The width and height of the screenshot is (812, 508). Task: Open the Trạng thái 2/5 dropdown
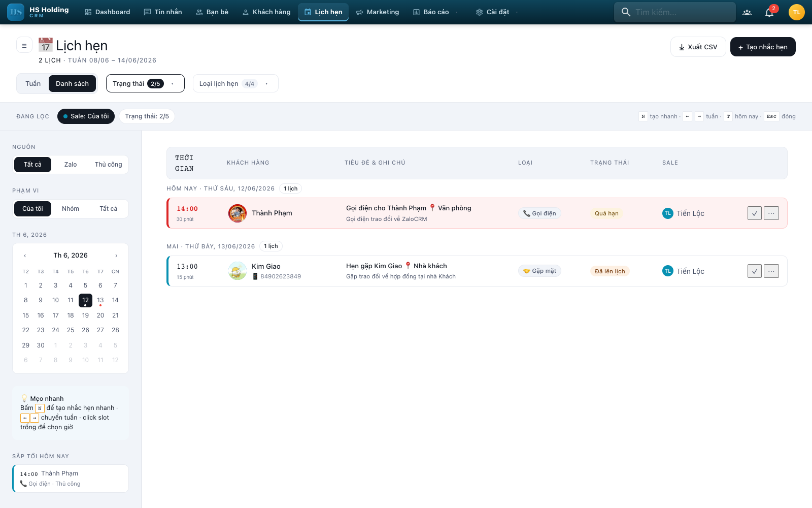click(x=145, y=84)
